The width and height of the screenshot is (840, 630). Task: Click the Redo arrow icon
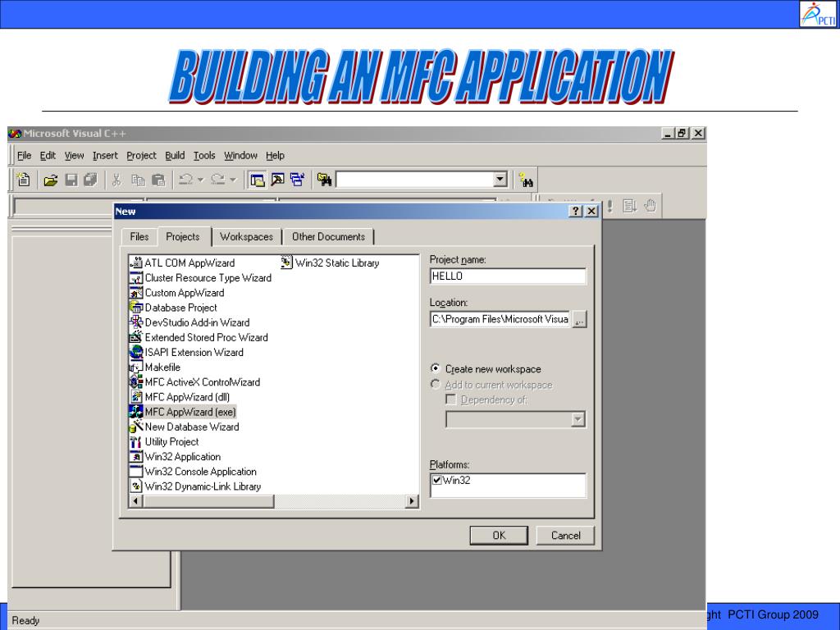tap(218, 180)
